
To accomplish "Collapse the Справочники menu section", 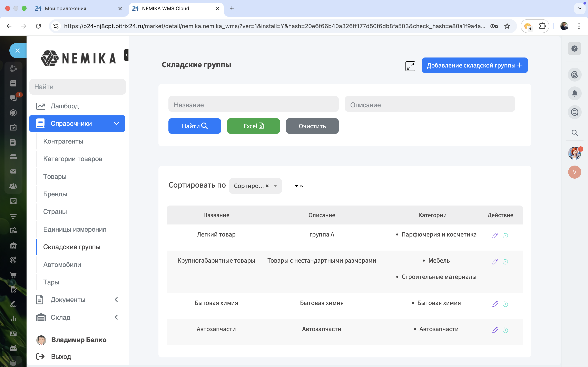I will coord(116,124).
